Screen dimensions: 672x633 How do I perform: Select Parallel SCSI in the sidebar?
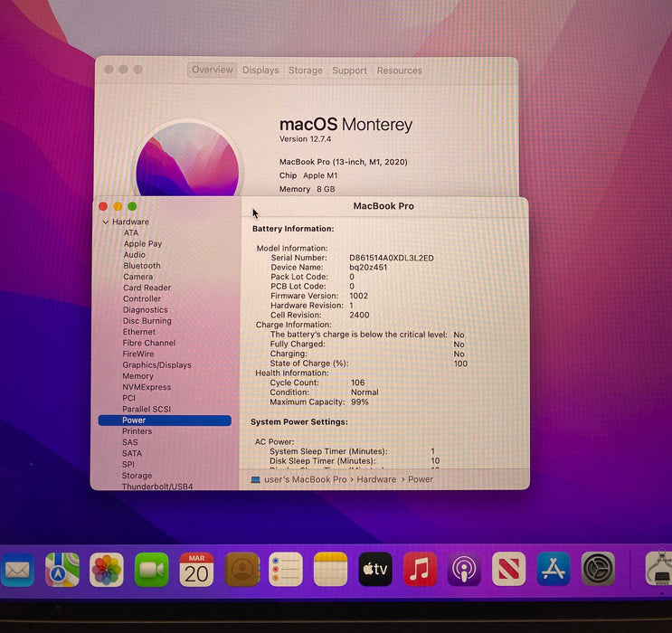click(147, 410)
